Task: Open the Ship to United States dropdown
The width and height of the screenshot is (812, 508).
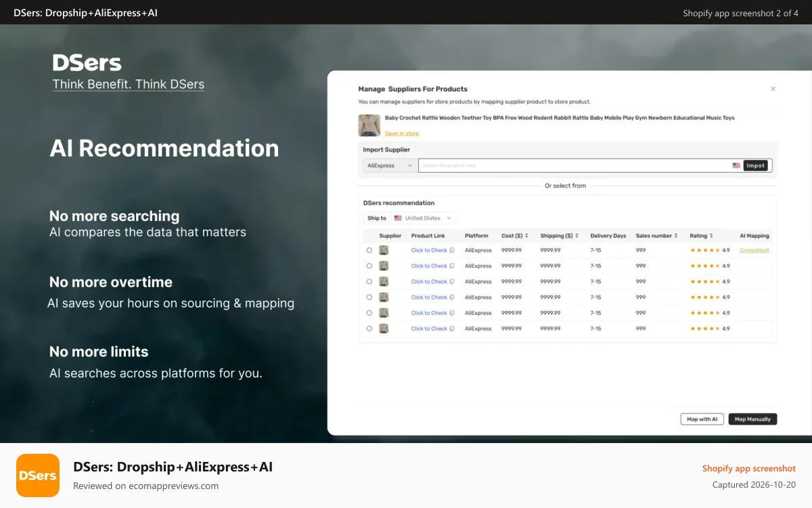Action: [x=423, y=218]
